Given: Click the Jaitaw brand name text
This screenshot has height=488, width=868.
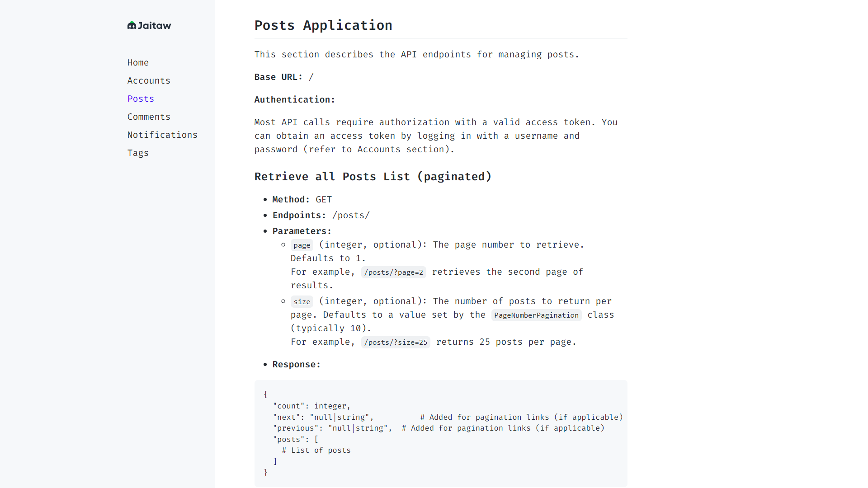Looking at the screenshot, I should tap(155, 26).
